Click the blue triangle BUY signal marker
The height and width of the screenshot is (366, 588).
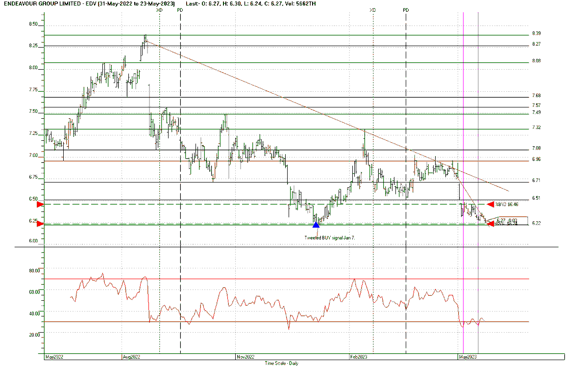pos(316,224)
